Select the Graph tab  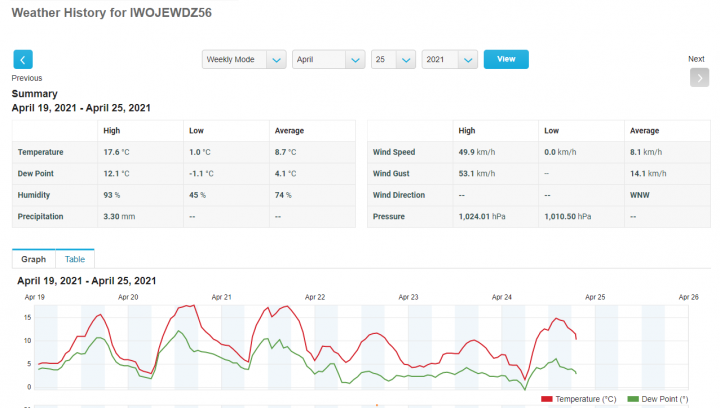[33, 259]
